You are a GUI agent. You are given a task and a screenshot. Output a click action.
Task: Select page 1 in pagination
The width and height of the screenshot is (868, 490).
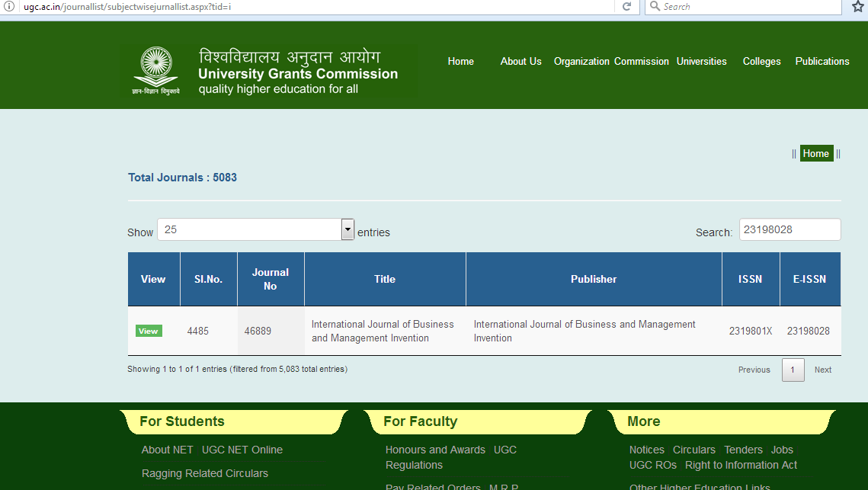pyautogui.click(x=793, y=370)
